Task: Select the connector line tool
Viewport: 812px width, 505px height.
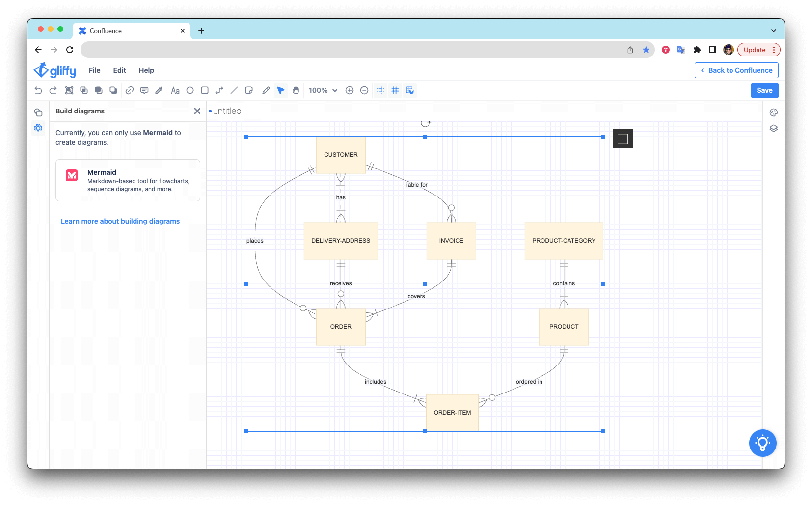Action: tap(219, 90)
